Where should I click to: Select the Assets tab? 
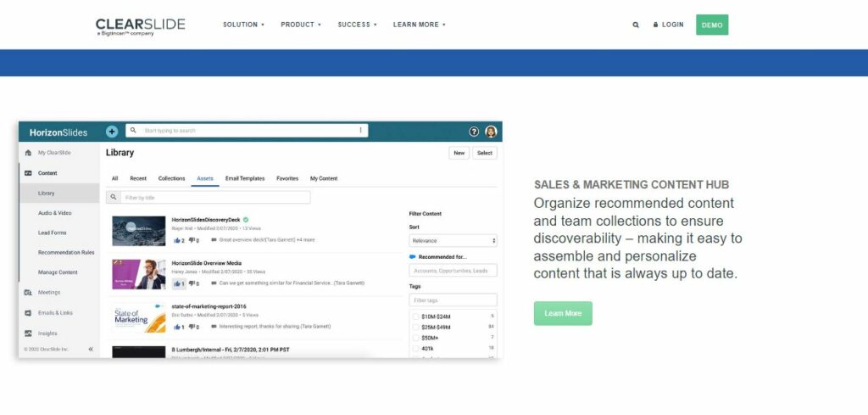205,178
